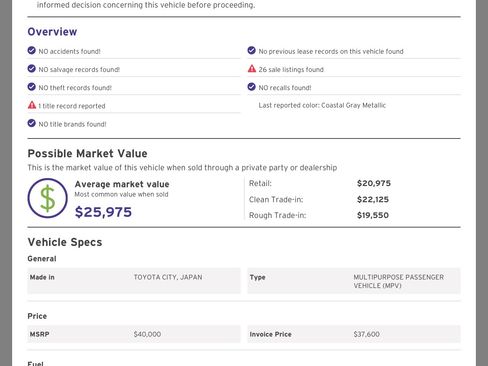Click the Price subsection label
488x366 pixels.
tap(37, 316)
